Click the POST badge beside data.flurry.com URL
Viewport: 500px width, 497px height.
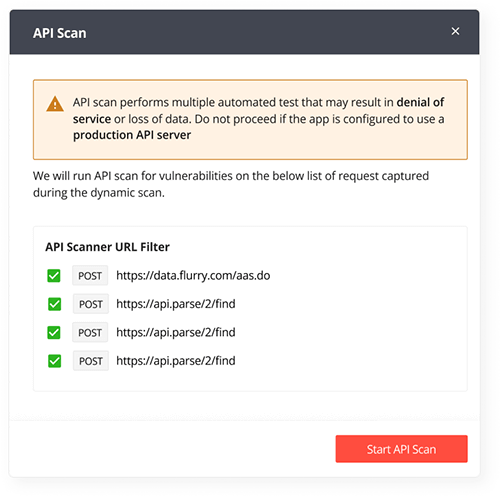90,276
